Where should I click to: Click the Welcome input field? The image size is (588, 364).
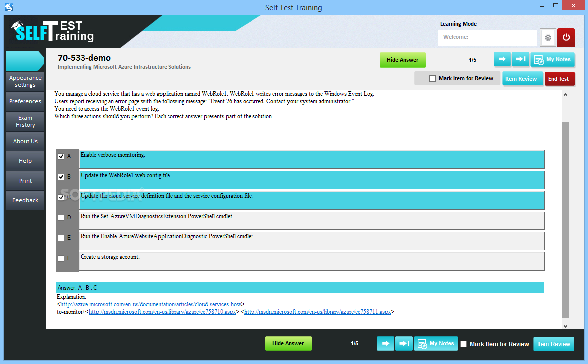click(x=487, y=37)
